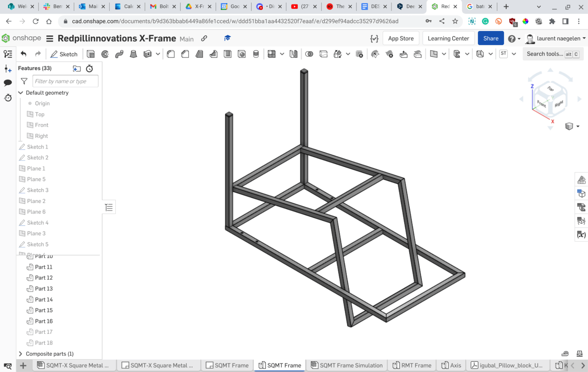The image size is (588, 372).
Task: Click the Undo arrow
Action: (23, 54)
